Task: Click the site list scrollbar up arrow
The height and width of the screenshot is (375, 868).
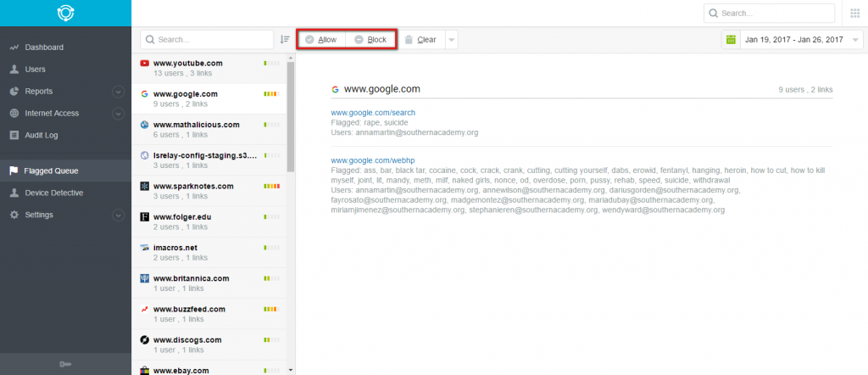Action: point(291,58)
